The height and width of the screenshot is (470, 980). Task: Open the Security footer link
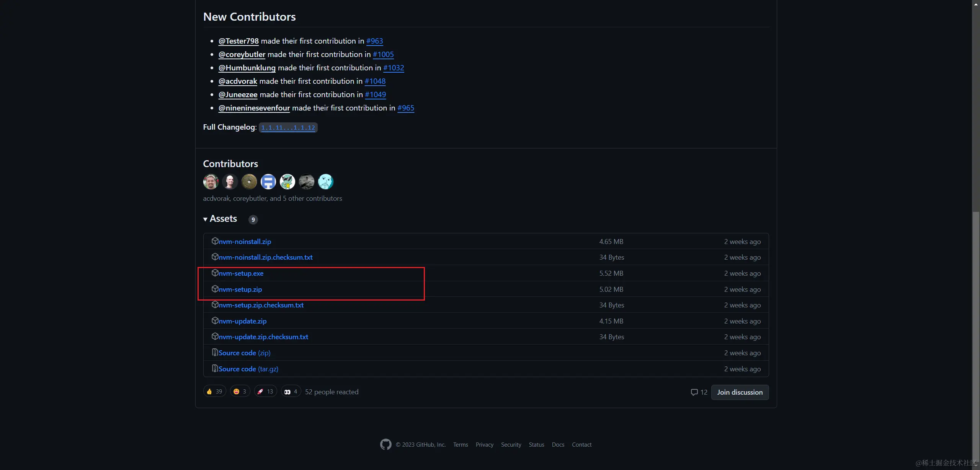point(511,445)
